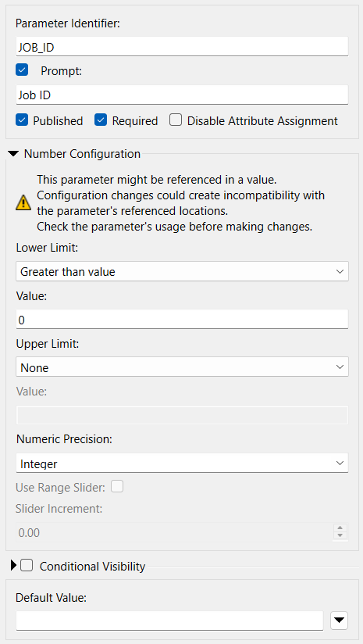Uncheck the Required checkbox

(x=101, y=120)
